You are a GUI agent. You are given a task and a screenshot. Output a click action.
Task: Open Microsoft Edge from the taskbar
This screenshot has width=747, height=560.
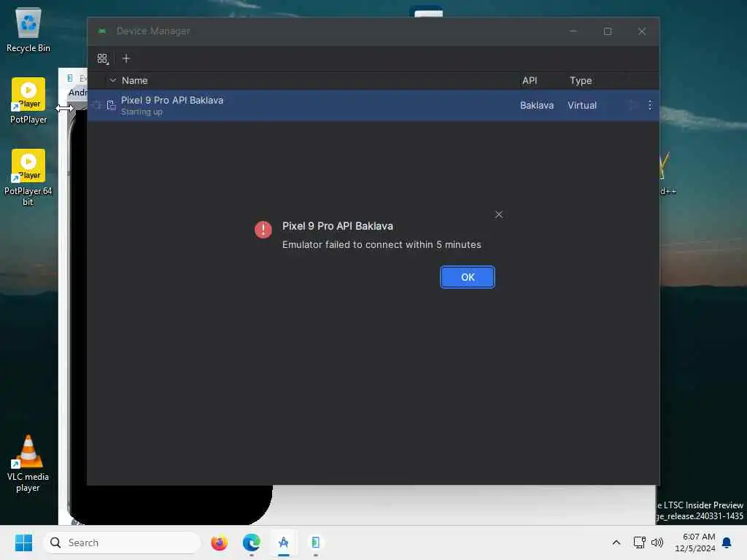click(x=251, y=542)
